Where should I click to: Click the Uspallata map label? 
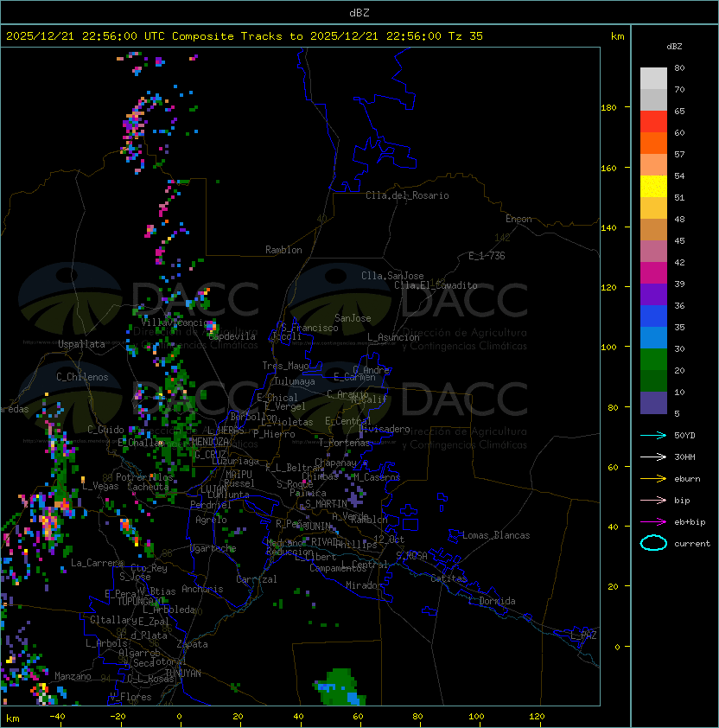tap(81, 344)
